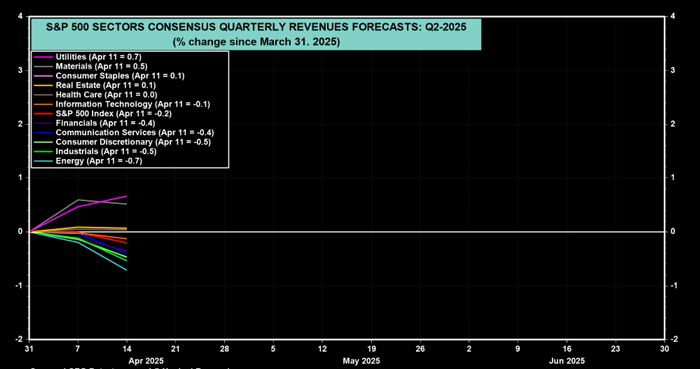Click the May 2025 x-axis label
This screenshot has width=700, height=369.
pos(361,361)
